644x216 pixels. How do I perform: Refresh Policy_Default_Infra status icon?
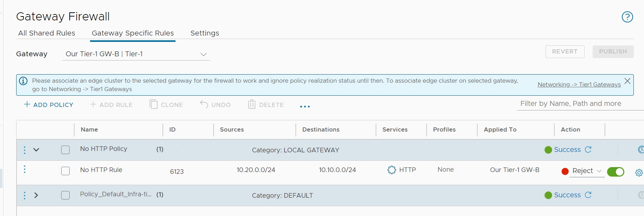[588, 195]
